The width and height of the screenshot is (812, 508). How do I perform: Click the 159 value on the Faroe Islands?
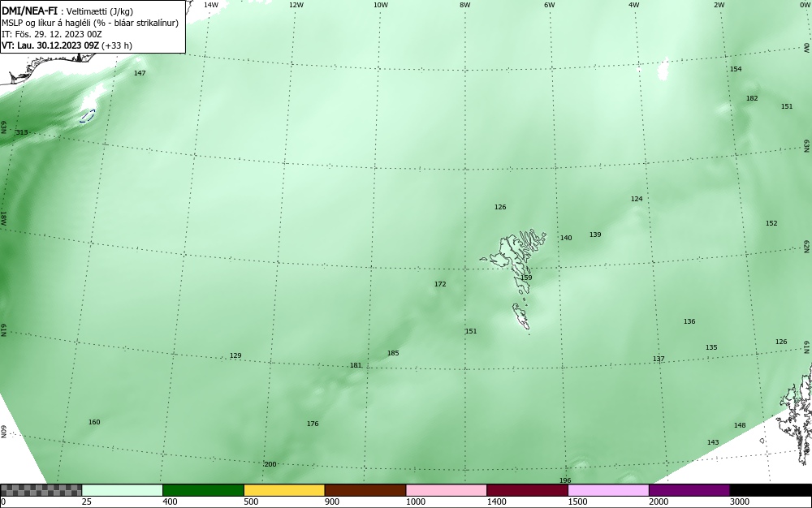(x=526, y=278)
